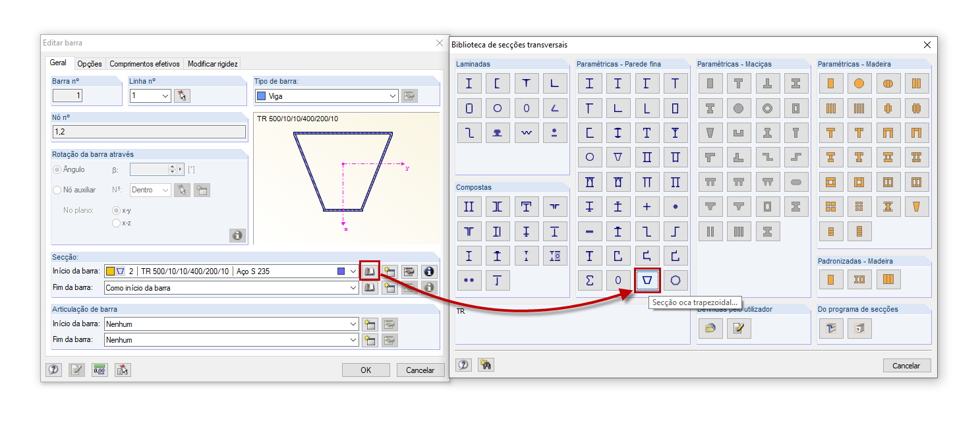Image resolution: width=980 pixels, height=429 pixels.
Task: Open section library for Início da barra
Action: pyautogui.click(x=370, y=271)
